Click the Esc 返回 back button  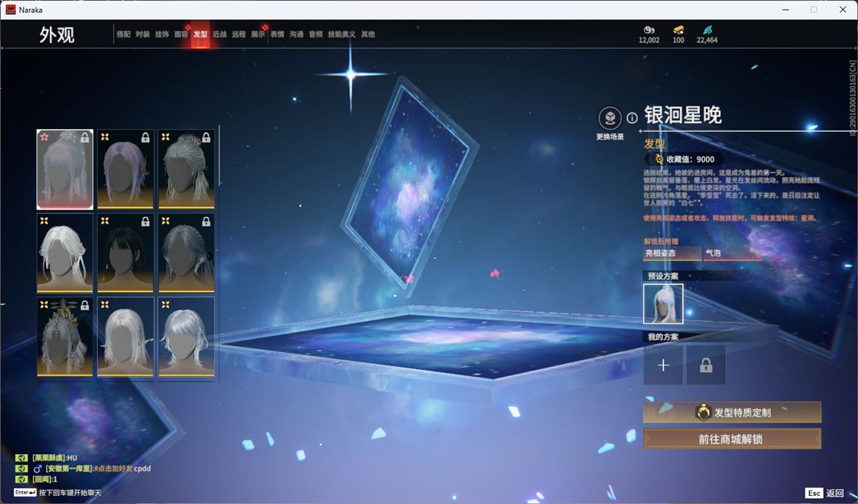point(824,493)
